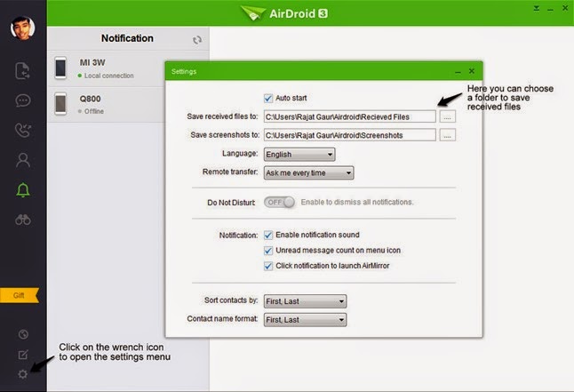Open settings via the gear icon

23,374
